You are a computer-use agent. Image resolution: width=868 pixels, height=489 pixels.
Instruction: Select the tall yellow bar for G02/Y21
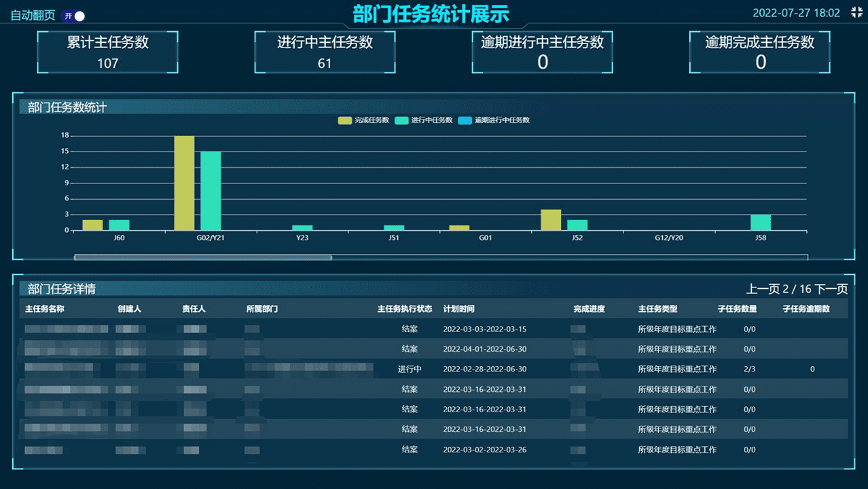(x=183, y=183)
